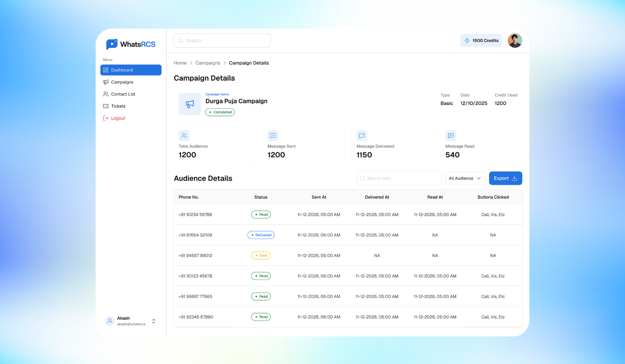This screenshot has width=625, height=364.
Task: Click the breadcrumb chevron after Campaigns
Action: click(225, 63)
